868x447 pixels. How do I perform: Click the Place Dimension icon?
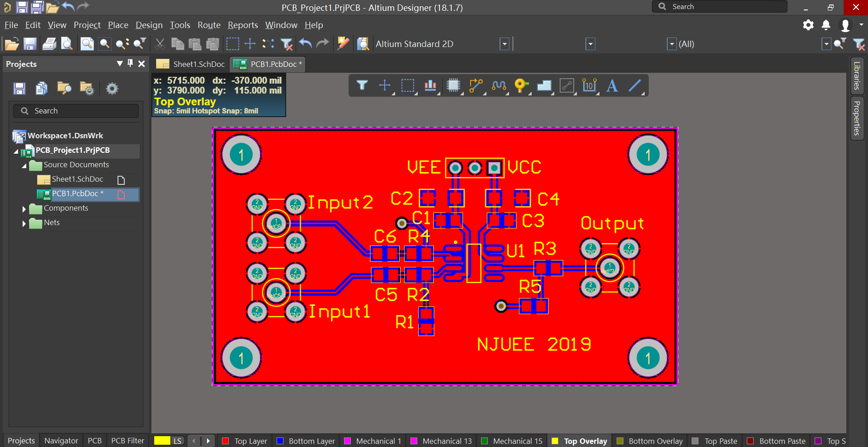point(590,85)
